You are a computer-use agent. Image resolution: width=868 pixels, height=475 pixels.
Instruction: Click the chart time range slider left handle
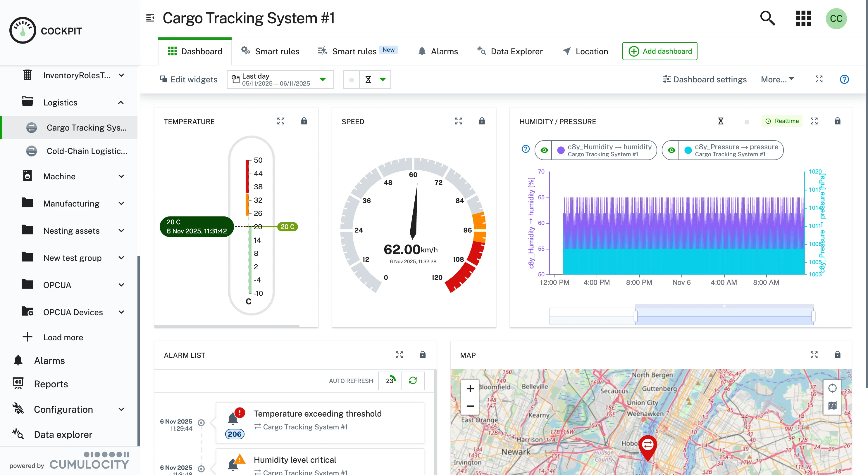point(635,316)
